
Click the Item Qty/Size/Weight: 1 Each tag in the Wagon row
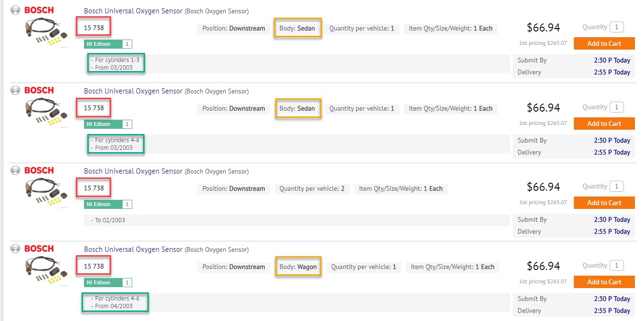coord(453,267)
